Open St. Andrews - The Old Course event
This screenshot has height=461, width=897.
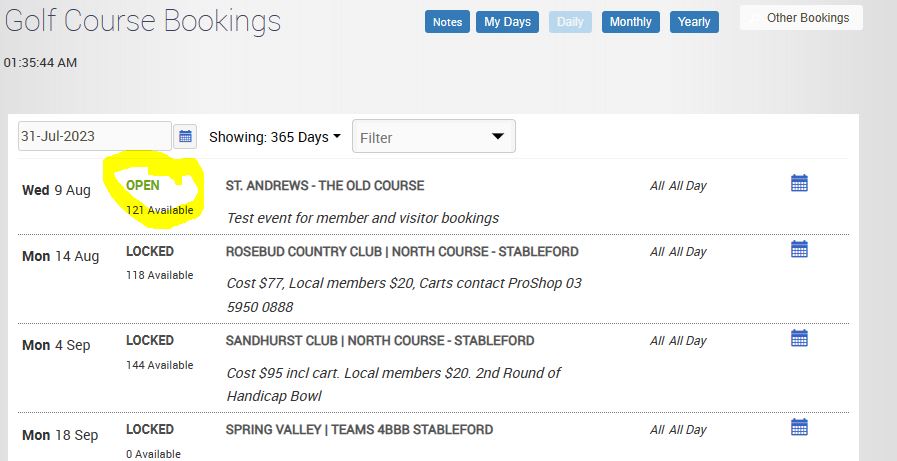tap(325, 186)
